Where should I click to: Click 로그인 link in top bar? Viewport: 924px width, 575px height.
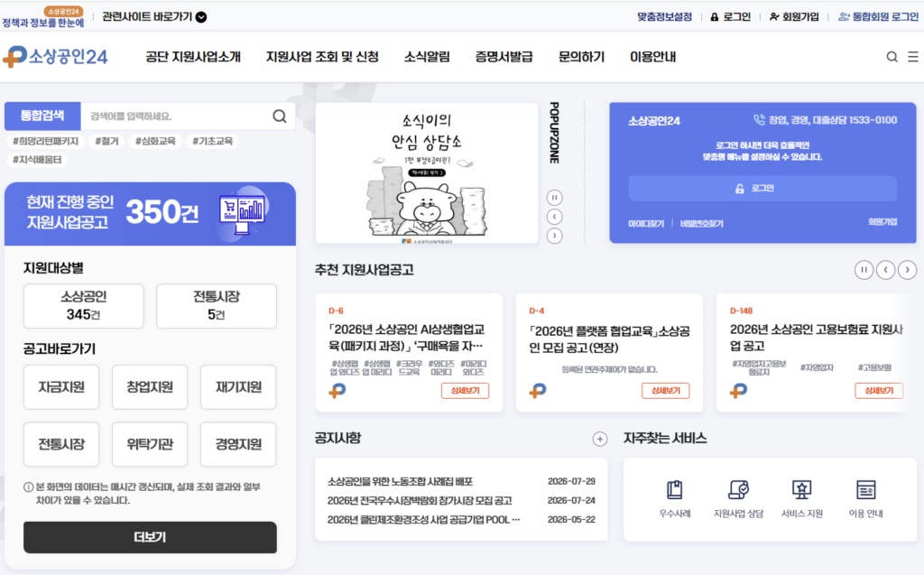pyautogui.click(x=731, y=16)
